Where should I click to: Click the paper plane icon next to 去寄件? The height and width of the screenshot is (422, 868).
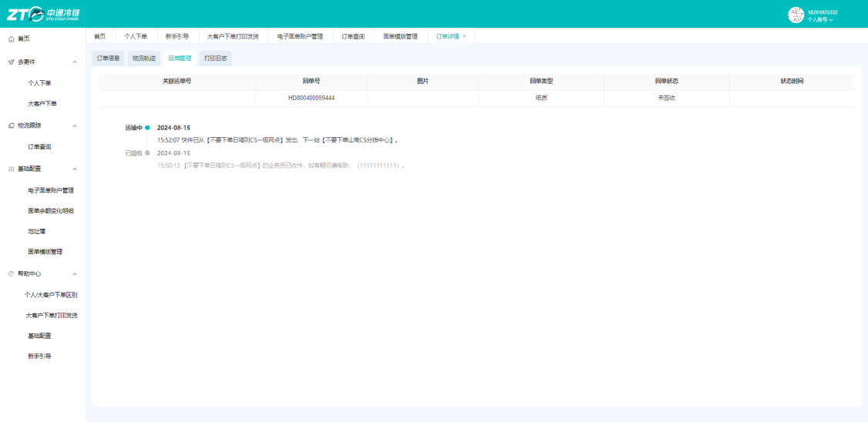(x=11, y=62)
